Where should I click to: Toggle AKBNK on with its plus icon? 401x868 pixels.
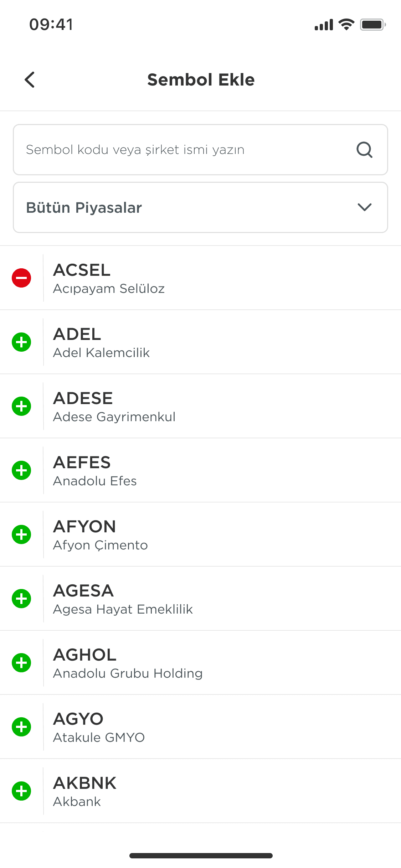[x=21, y=791]
